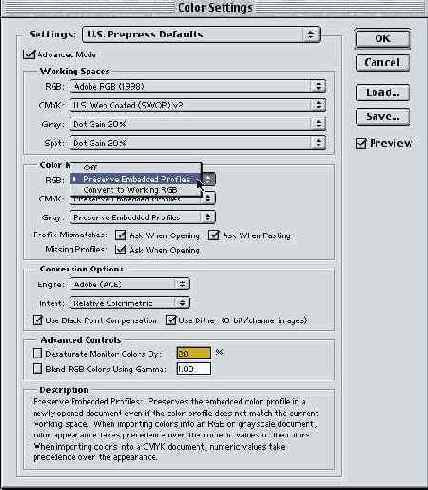Open the conversion Engine dropdown
This screenshot has height=490, width=428.
coord(130,284)
